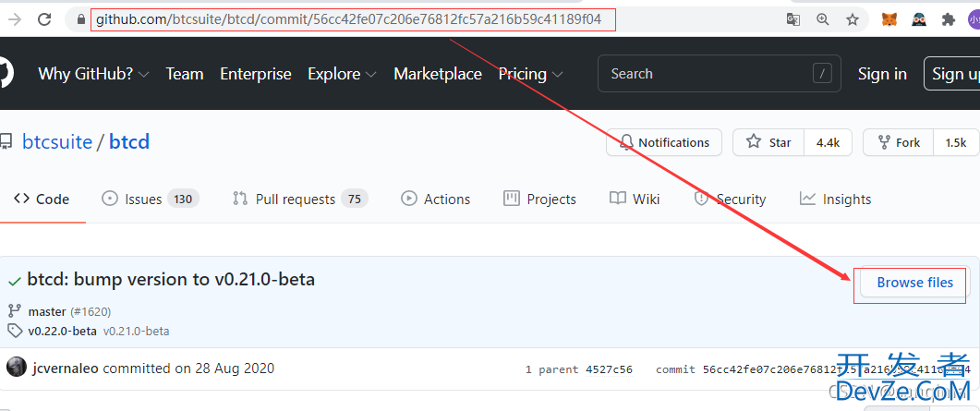
Task: Focus the GitHub Search field
Action: coord(719,74)
